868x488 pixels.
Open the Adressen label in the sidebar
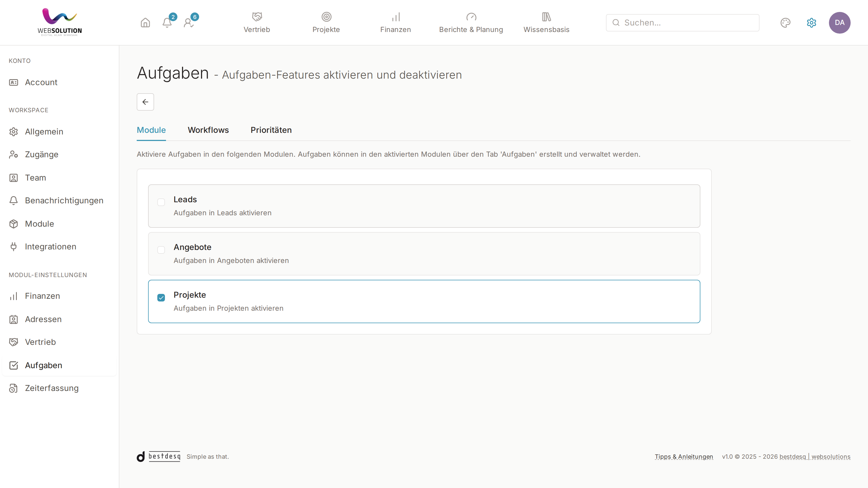tap(43, 319)
